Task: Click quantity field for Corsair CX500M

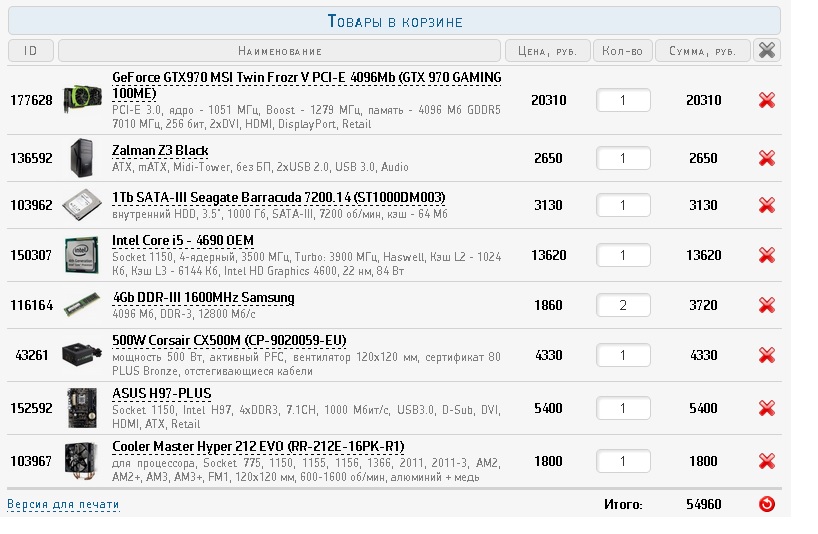Action: pyautogui.click(x=623, y=355)
